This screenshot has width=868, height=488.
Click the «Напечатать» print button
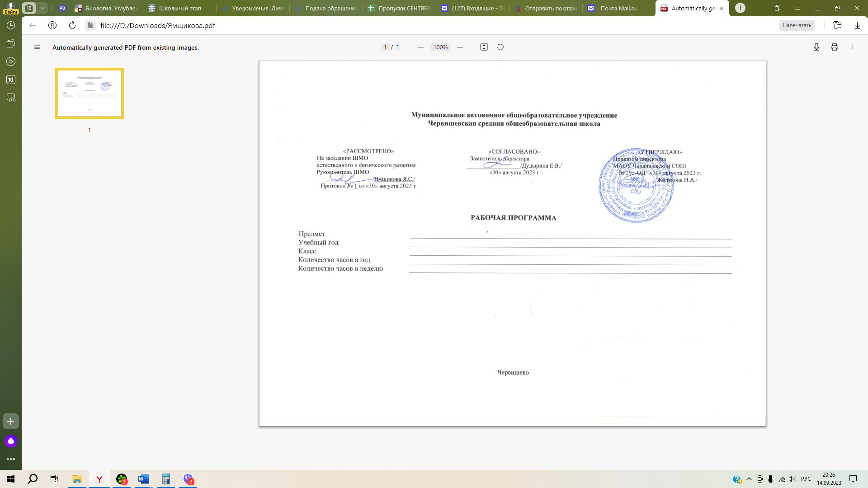pos(797,25)
